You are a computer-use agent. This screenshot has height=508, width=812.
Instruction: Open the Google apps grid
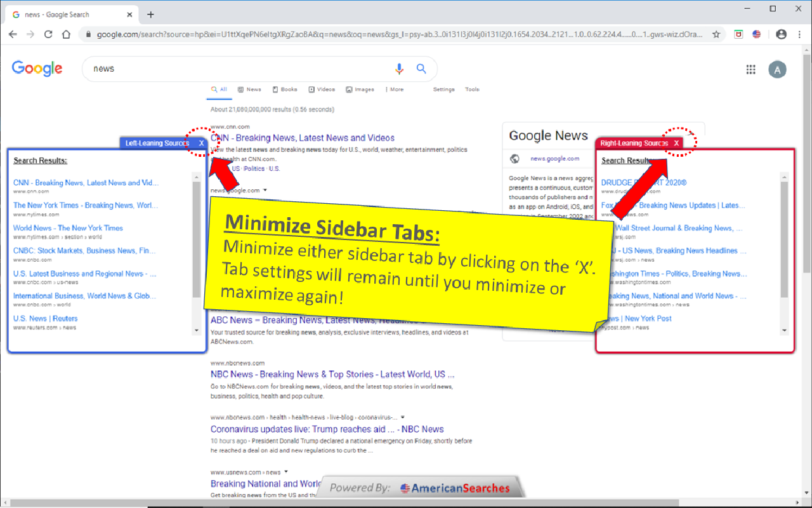click(x=751, y=69)
